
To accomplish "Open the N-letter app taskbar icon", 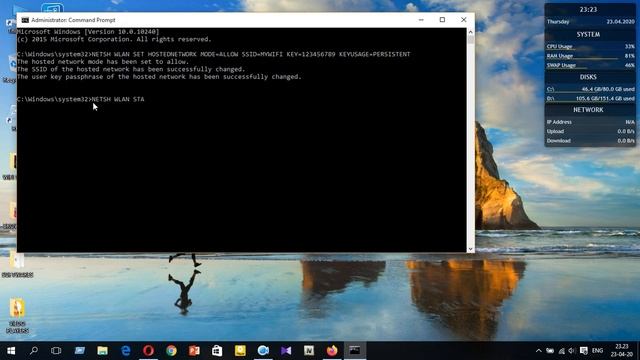I will point(309,351).
